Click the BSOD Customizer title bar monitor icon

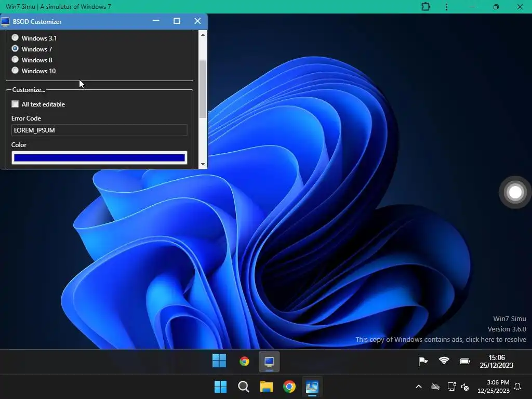(5, 22)
